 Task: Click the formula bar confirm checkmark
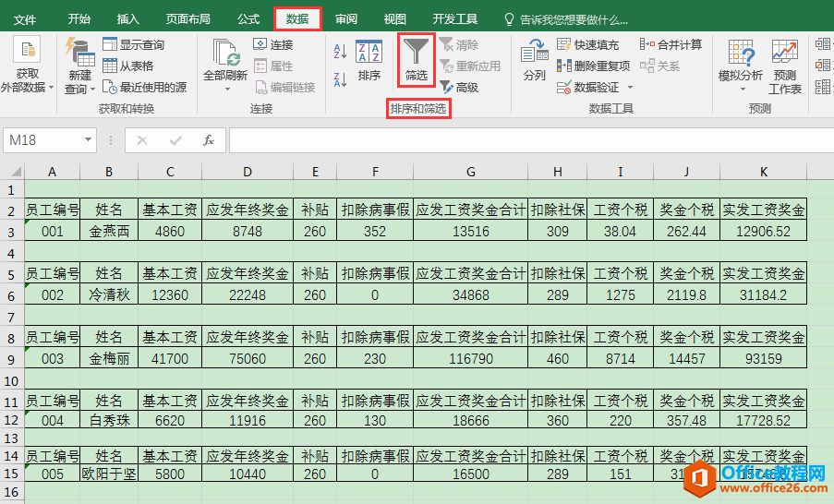point(175,140)
